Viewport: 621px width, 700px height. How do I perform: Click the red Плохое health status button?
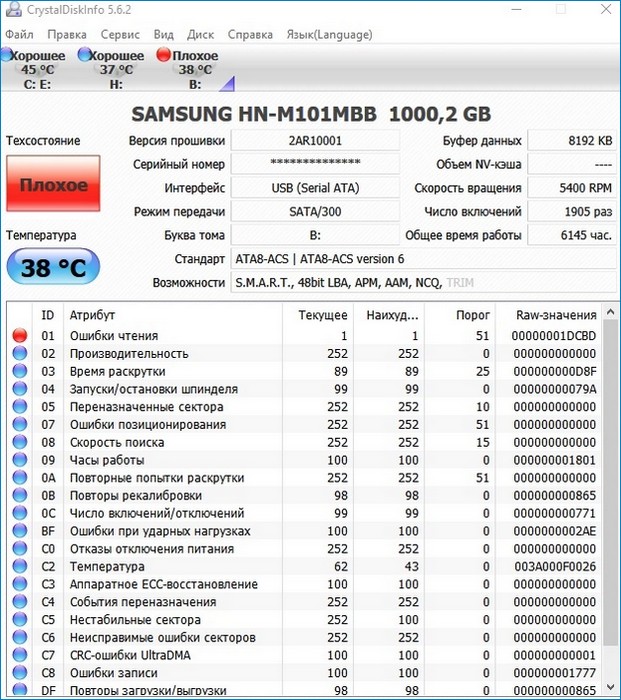pyautogui.click(x=53, y=186)
